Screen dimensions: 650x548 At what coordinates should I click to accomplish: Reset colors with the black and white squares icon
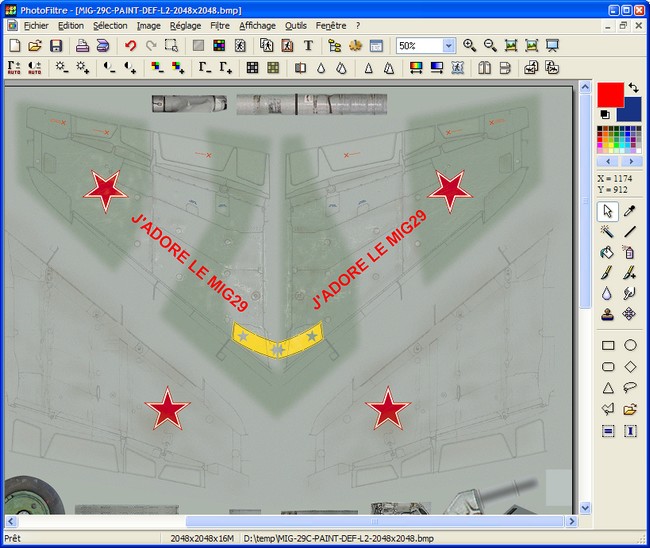[x=604, y=114]
